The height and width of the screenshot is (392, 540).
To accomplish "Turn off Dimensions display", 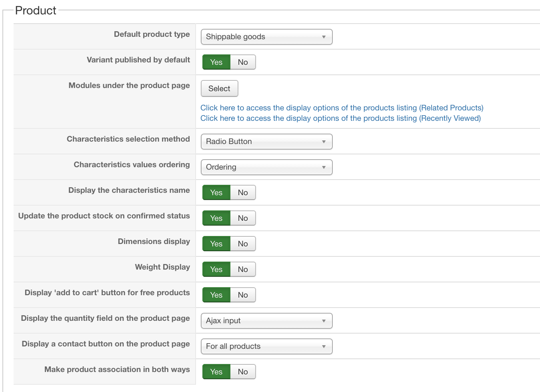I will coord(243,244).
